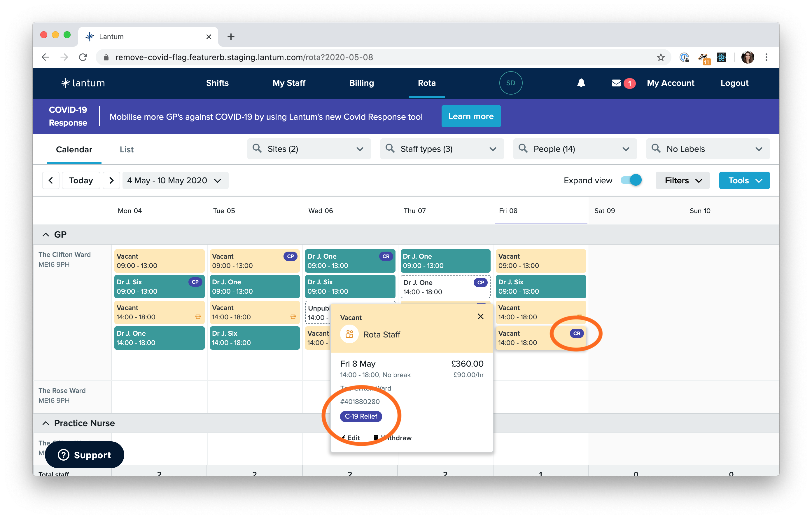Click the search icon in the People filter
The height and width of the screenshot is (519, 812).
[x=523, y=149]
